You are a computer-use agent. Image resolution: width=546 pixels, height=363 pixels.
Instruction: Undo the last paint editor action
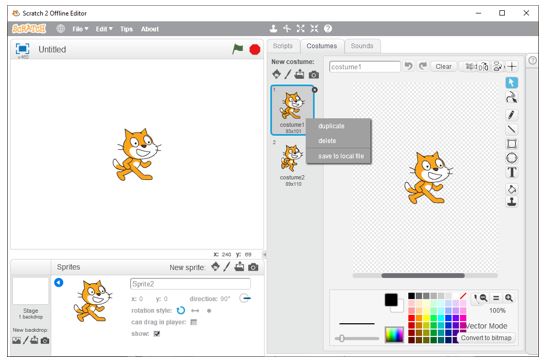point(408,66)
